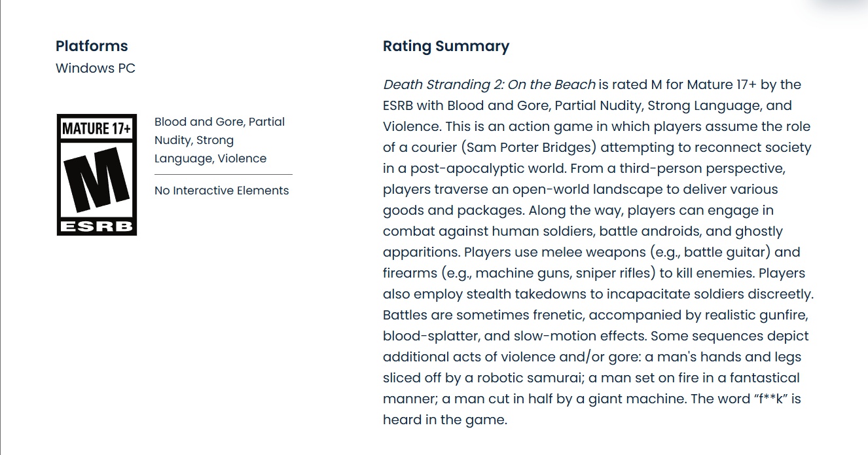The height and width of the screenshot is (455, 868).
Task: Click the MATURE 17+ label atop the badge
Action: point(97,128)
